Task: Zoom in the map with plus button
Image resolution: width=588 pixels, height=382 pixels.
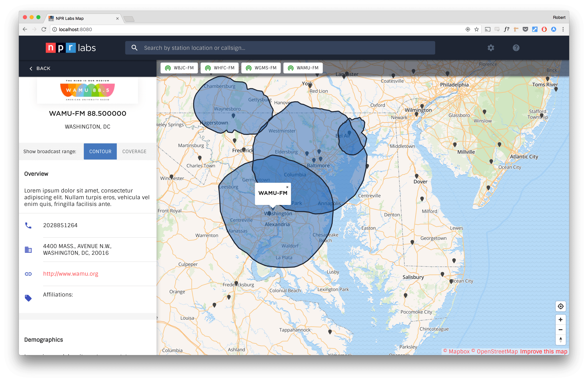Action: pos(561,320)
